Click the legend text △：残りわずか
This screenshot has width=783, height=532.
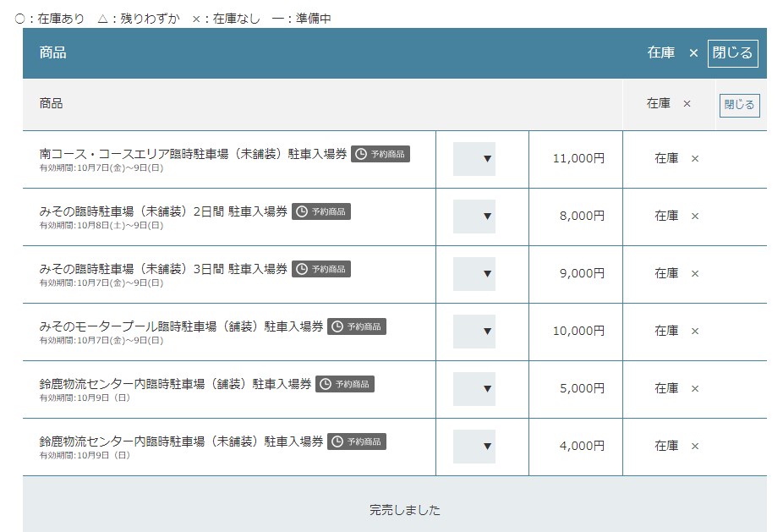139,19
